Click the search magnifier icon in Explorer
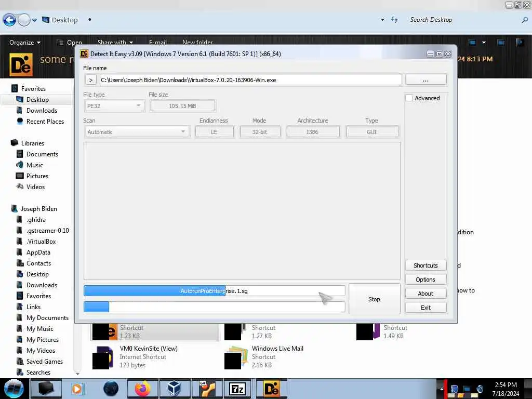Image resolution: width=532 pixels, height=399 pixels. click(525, 20)
